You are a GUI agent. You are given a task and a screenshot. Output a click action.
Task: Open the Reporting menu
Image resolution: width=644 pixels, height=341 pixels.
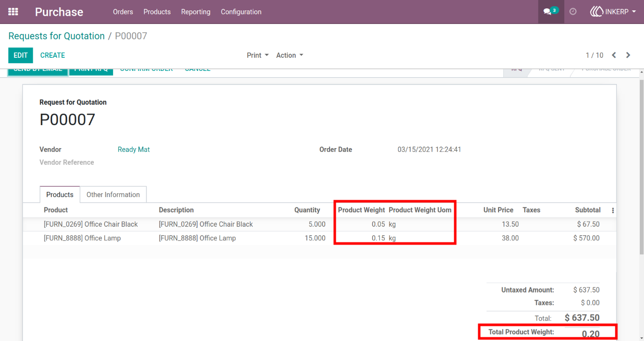[x=196, y=11]
